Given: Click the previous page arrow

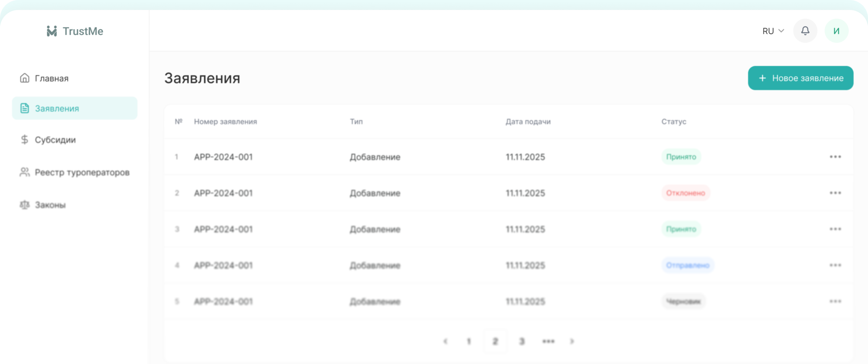Looking at the screenshot, I should point(445,341).
